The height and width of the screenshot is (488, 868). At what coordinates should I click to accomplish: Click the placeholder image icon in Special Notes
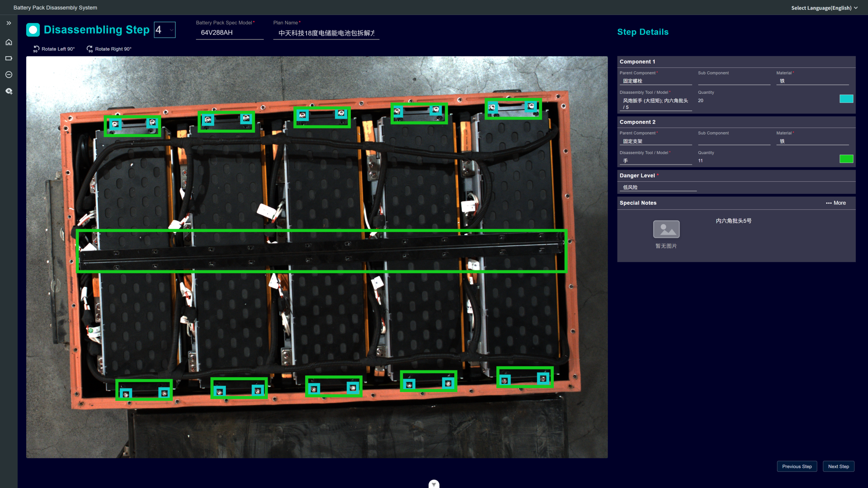(666, 229)
